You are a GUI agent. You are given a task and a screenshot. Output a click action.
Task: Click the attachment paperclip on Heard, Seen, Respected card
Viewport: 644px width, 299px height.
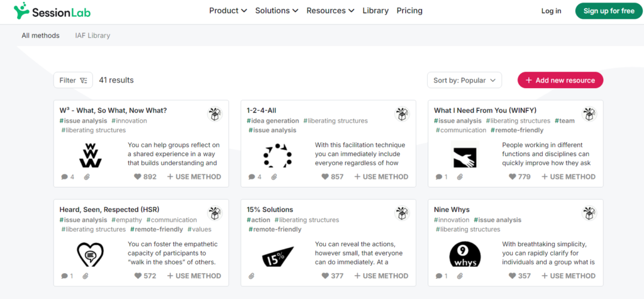click(86, 276)
